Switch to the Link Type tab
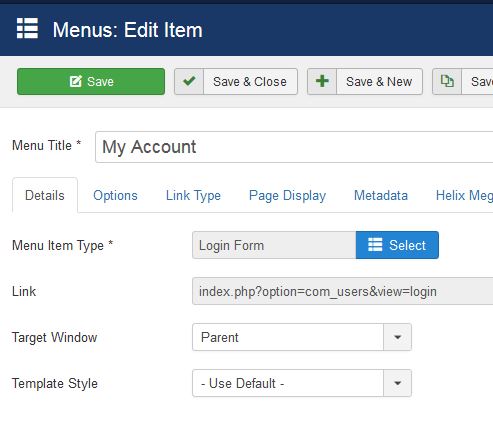493x434 pixels. click(x=193, y=195)
